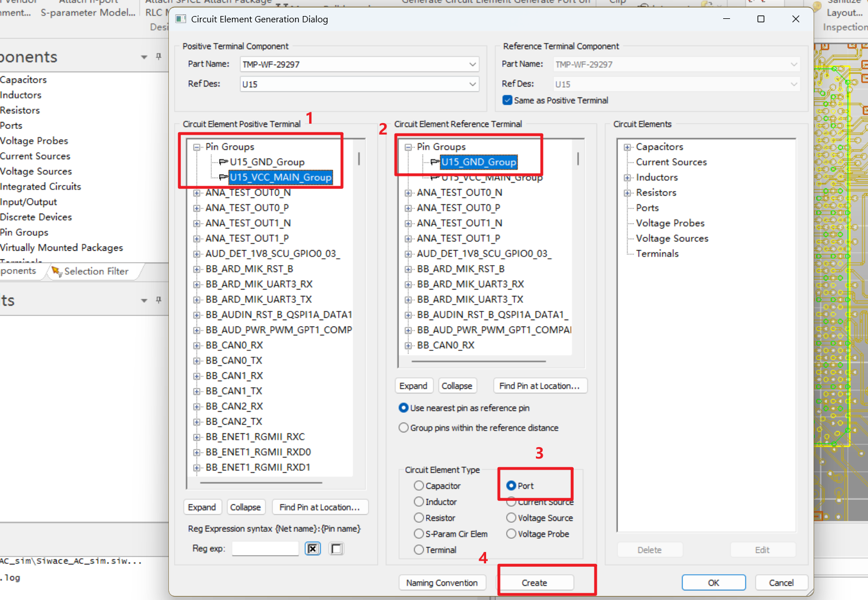Select Terminals in Circuit Elements tree
The image size is (868, 600).
tap(657, 254)
